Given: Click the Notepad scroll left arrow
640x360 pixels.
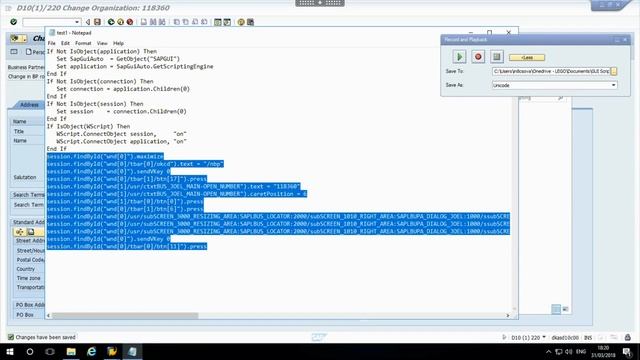Looking at the screenshot, I should (49, 316).
